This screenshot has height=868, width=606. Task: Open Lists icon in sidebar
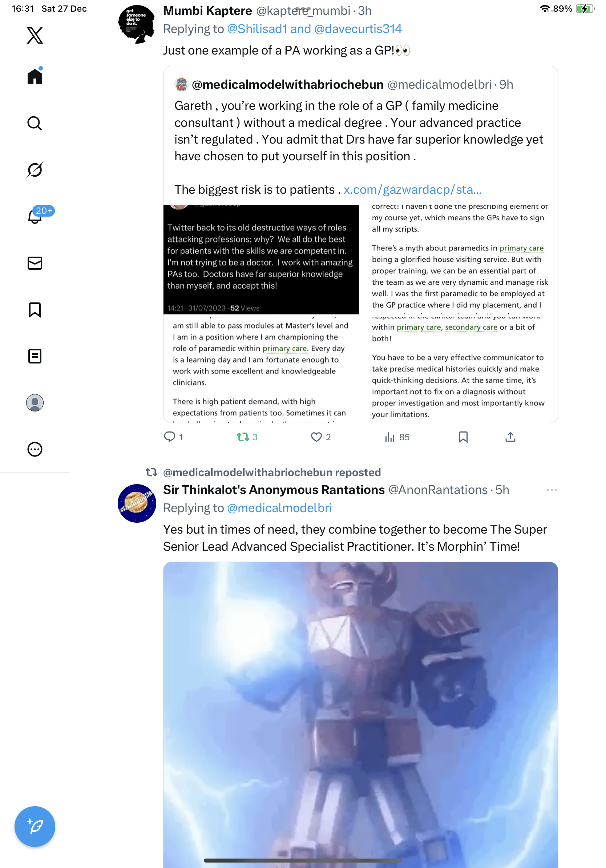35,356
